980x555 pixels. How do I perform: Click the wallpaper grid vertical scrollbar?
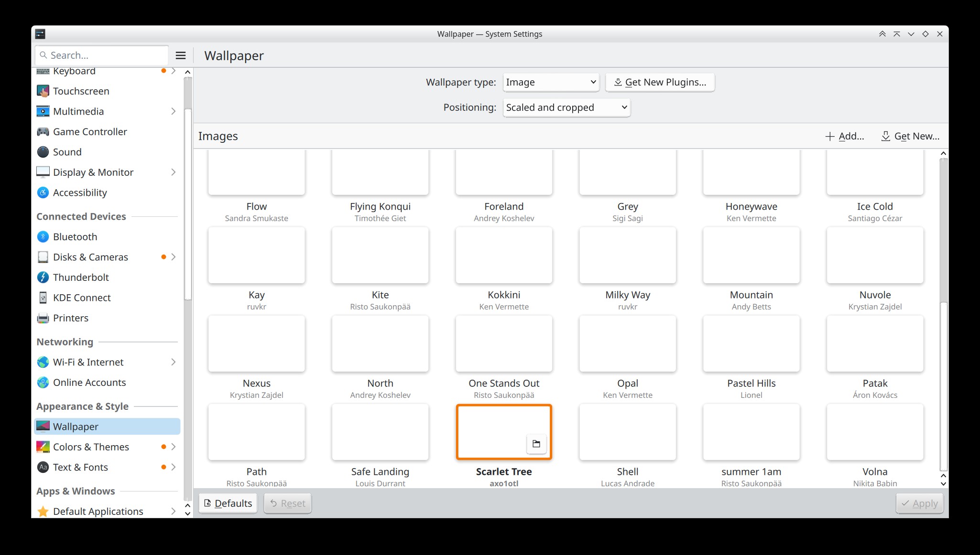point(943,386)
